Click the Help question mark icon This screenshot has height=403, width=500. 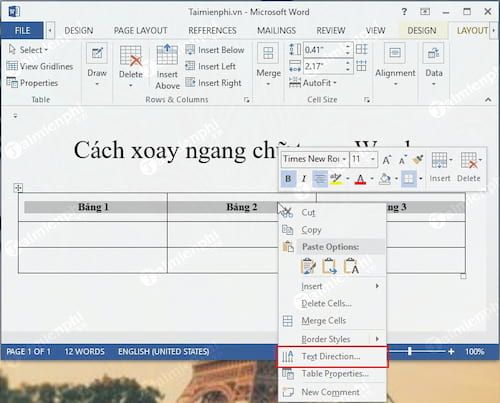click(x=404, y=12)
